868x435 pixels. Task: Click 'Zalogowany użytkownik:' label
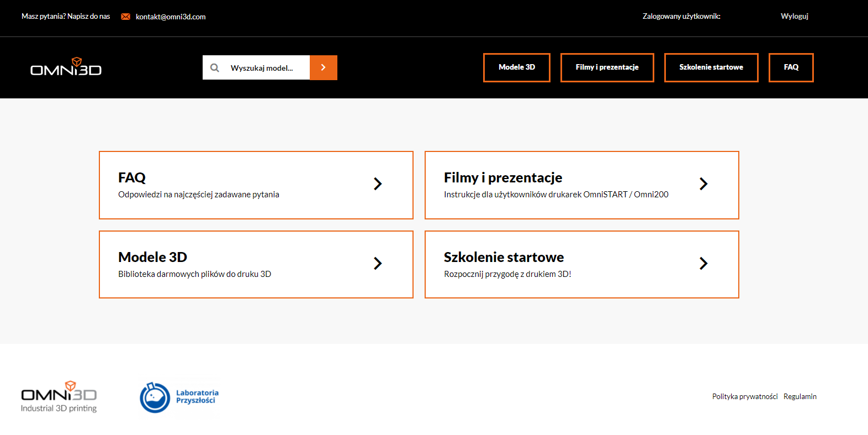(681, 16)
